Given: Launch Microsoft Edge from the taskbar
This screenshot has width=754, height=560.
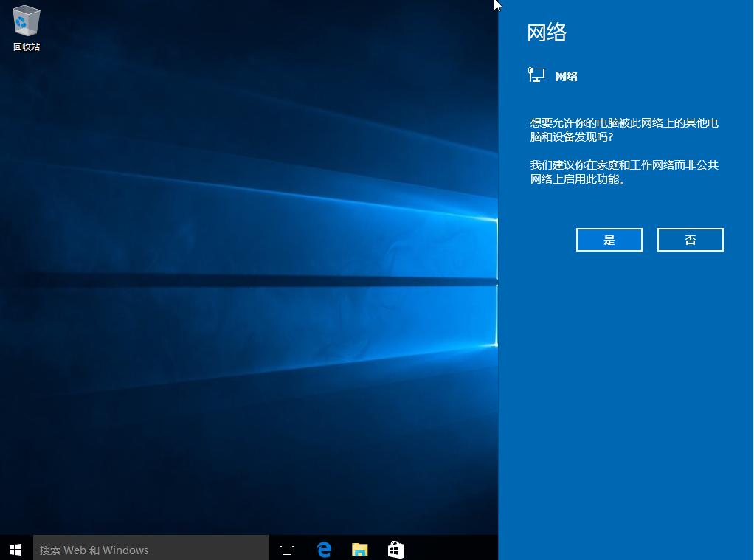Looking at the screenshot, I should [x=323, y=549].
